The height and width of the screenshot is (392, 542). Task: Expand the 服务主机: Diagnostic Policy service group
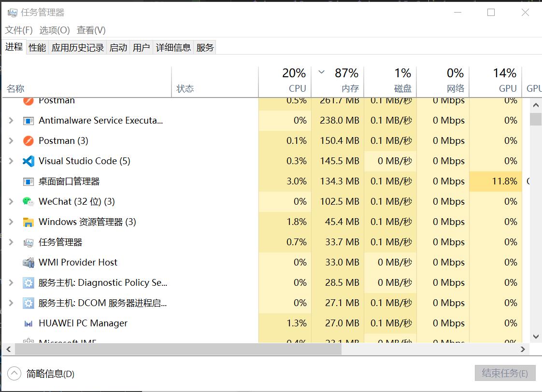[x=11, y=283]
